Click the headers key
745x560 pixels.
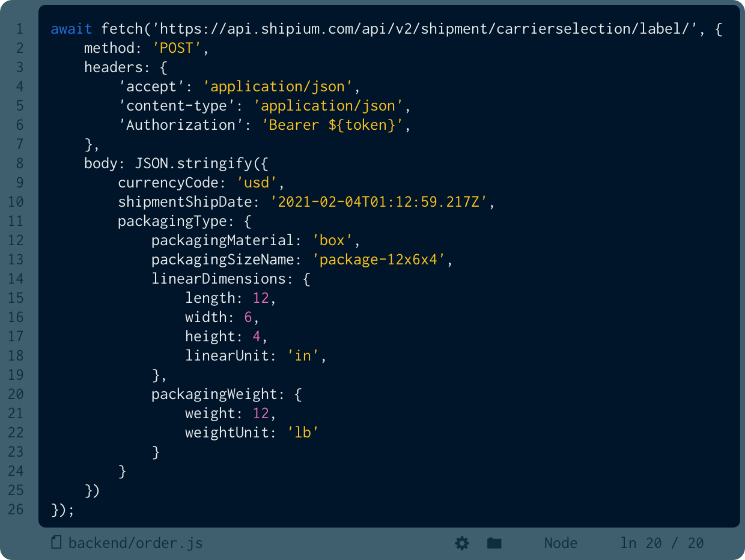[114, 67]
